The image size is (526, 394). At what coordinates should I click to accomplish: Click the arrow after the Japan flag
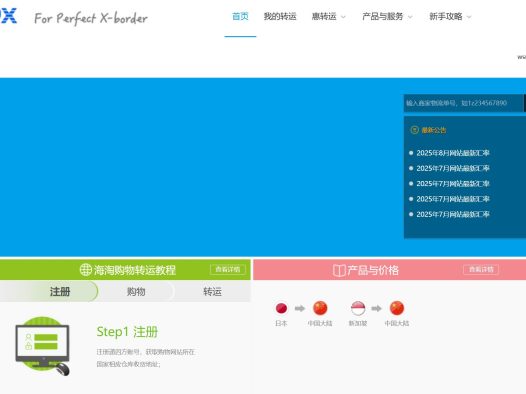pyautogui.click(x=300, y=308)
